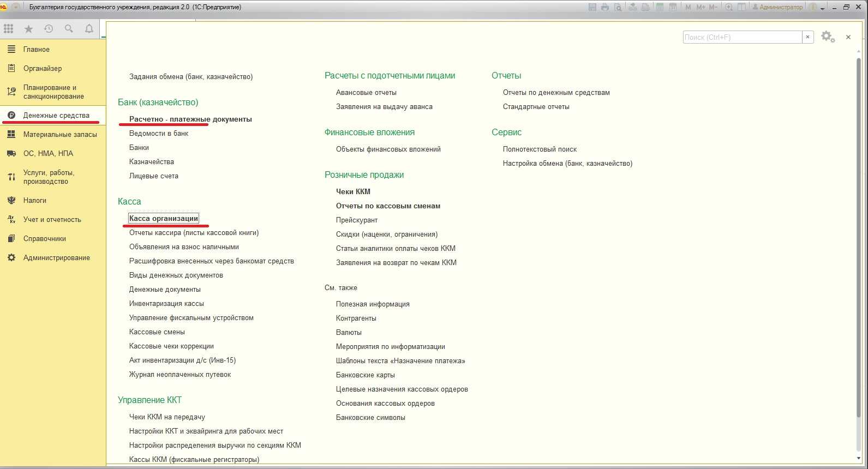Open Контрагенты link under См. также
The height and width of the screenshot is (469, 868).
pyautogui.click(x=356, y=318)
